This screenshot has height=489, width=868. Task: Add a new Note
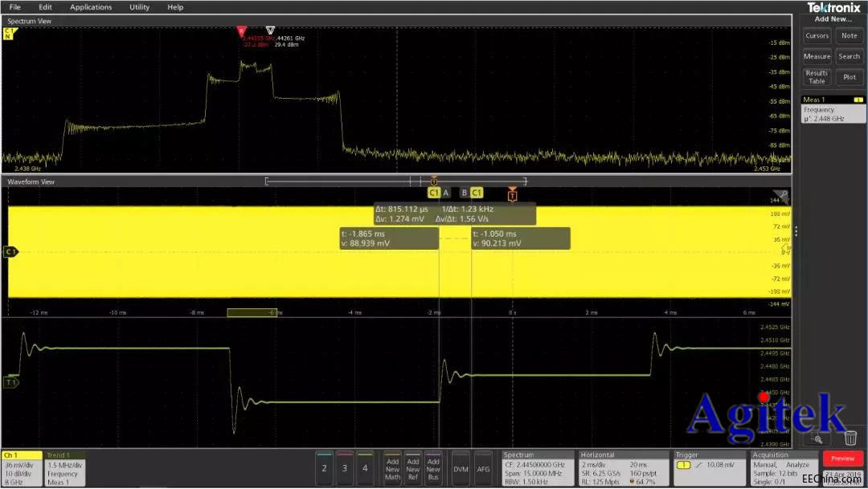point(850,36)
